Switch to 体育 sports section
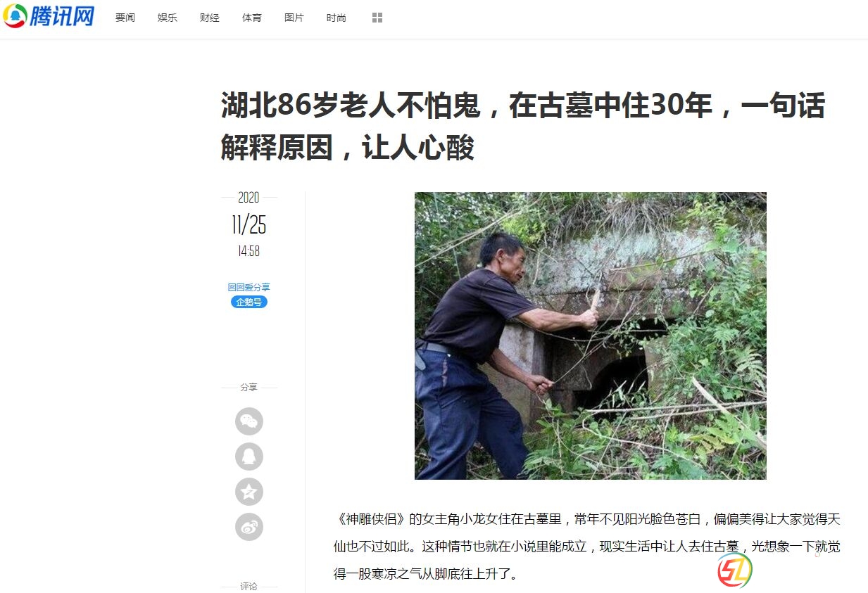This screenshot has width=868, height=593. (252, 18)
